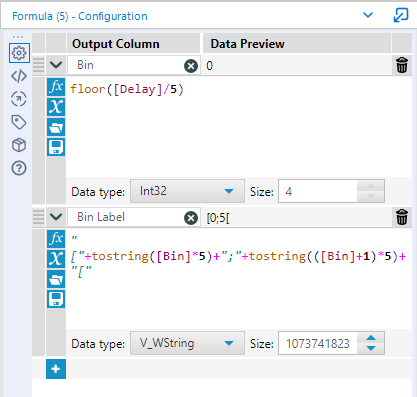Delete the Bin Label expression with trash icon

[402, 217]
